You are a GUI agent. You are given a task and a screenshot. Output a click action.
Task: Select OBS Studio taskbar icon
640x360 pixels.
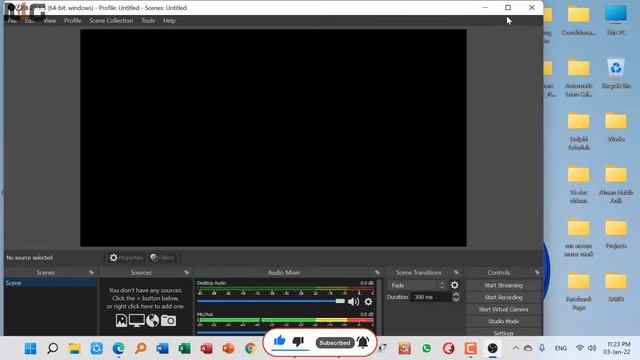(493, 349)
